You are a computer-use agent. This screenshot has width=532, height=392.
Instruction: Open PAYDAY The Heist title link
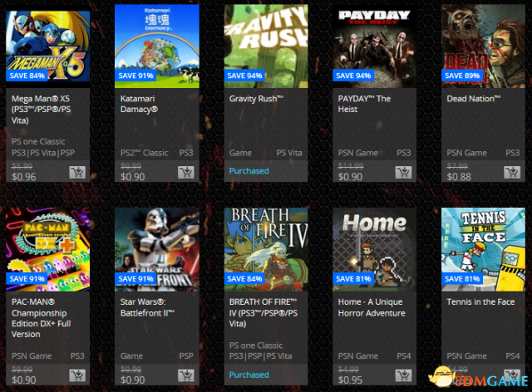click(x=364, y=104)
